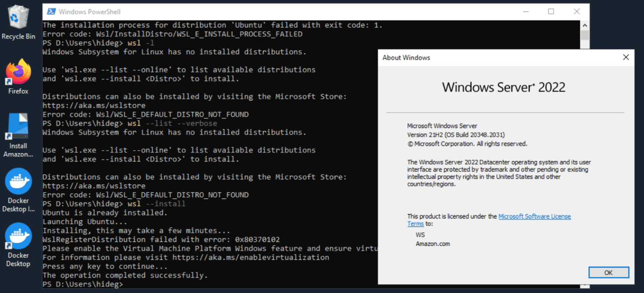Minimize the Windows PowerShell window
This screenshot has height=293, width=644.
point(525,11)
